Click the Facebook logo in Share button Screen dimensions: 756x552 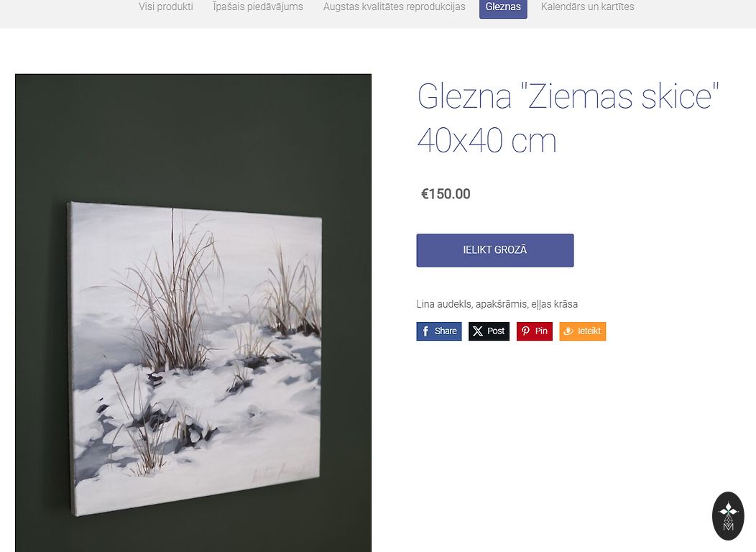(x=425, y=331)
